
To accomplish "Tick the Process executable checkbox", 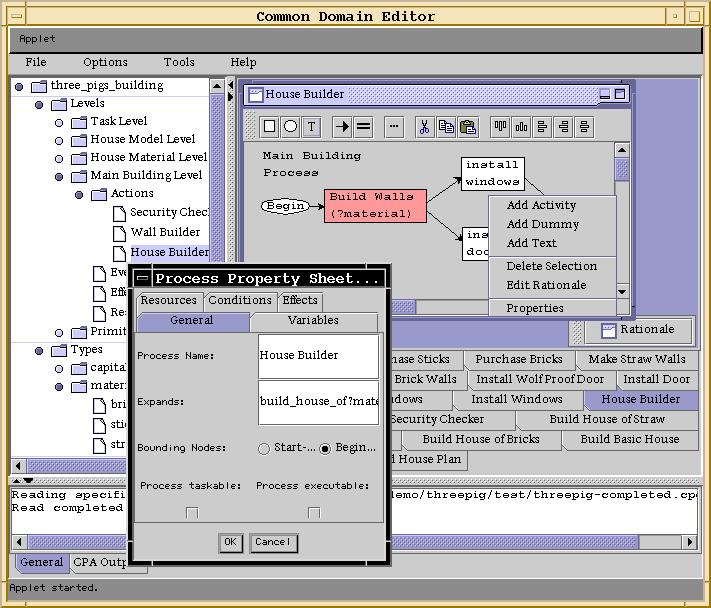I will 314,513.
